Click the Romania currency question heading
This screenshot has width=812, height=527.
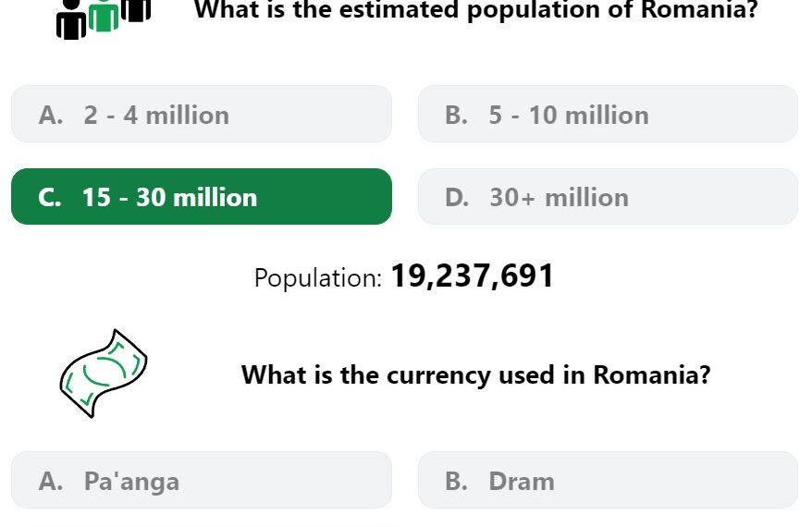coord(476,374)
